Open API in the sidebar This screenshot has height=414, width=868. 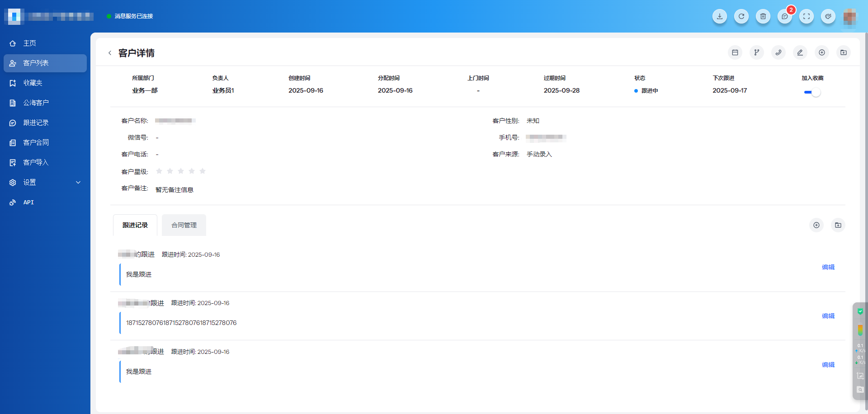(x=45, y=202)
